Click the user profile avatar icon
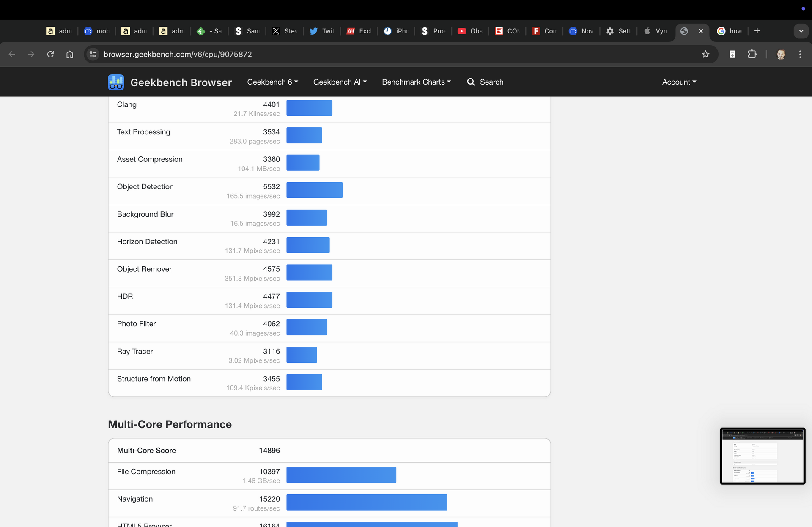Screen dimensions: 812x527 click(x=781, y=54)
